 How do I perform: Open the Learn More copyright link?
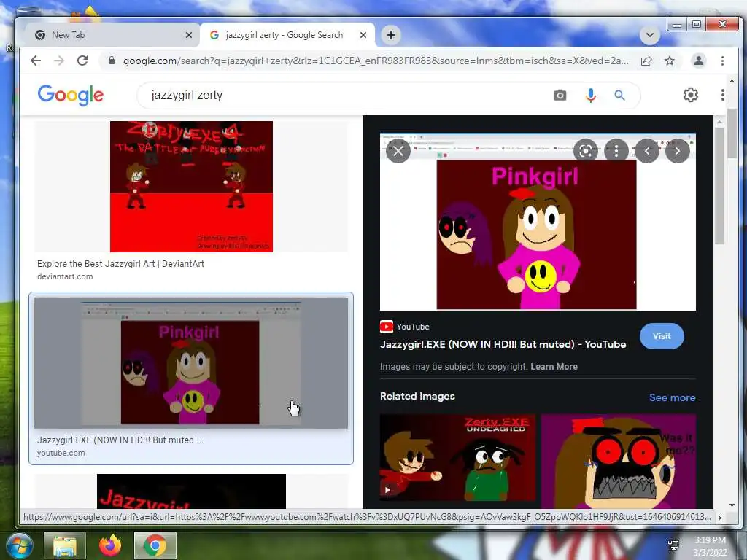[554, 367]
